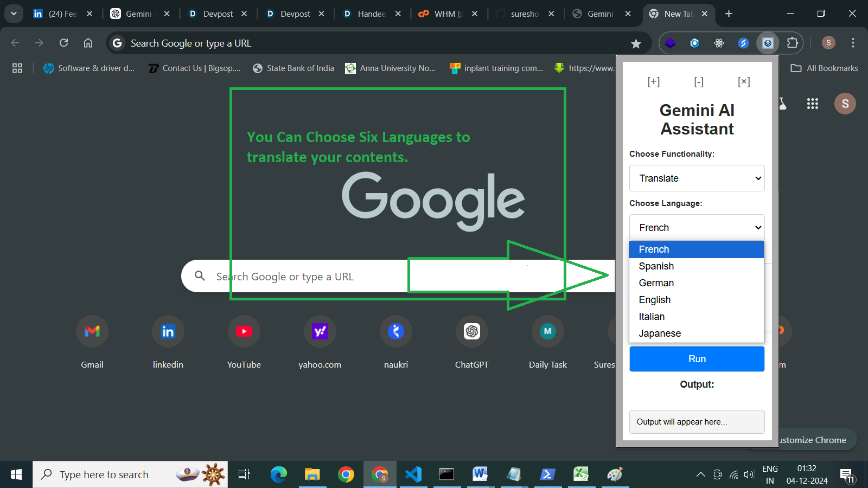Open a new browser tab
The width and height of the screenshot is (868, 488).
click(x=729, y=14)
